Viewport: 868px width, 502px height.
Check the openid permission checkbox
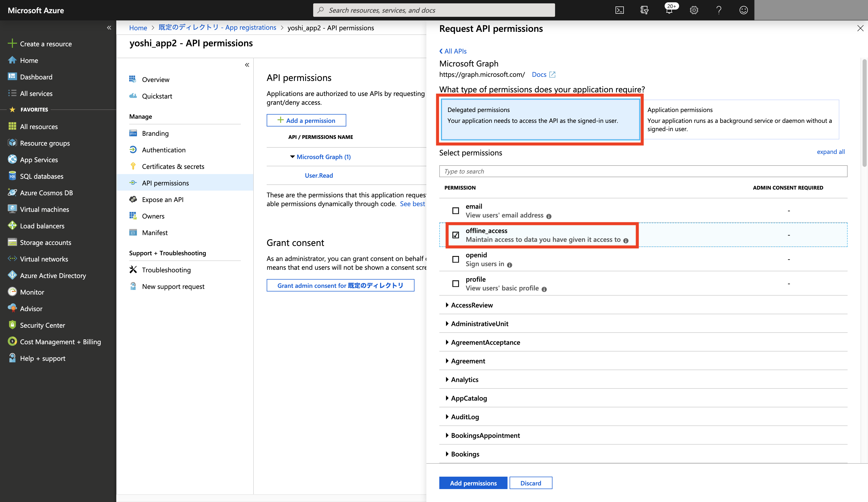click(x=456, y=259)
